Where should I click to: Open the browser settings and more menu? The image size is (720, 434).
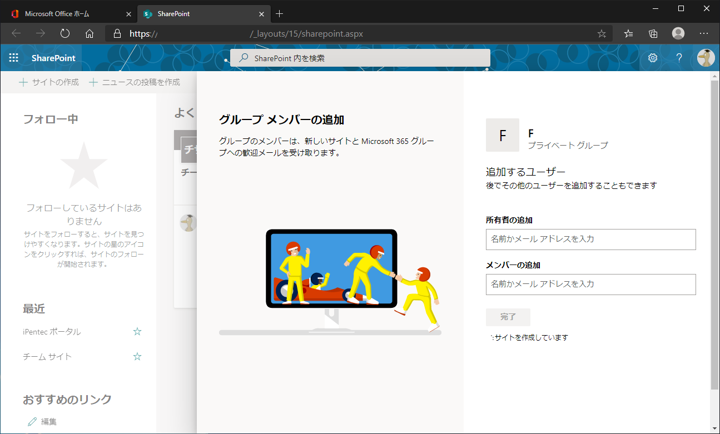(x=704, y=34)
